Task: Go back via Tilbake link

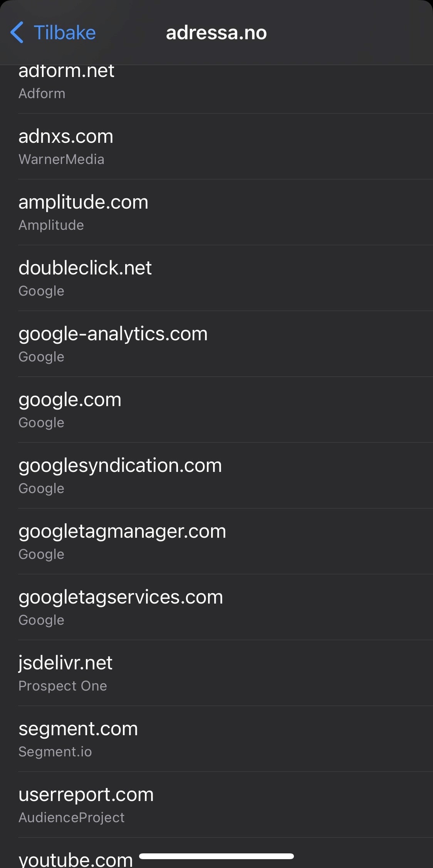Action: tap(64, 33)
